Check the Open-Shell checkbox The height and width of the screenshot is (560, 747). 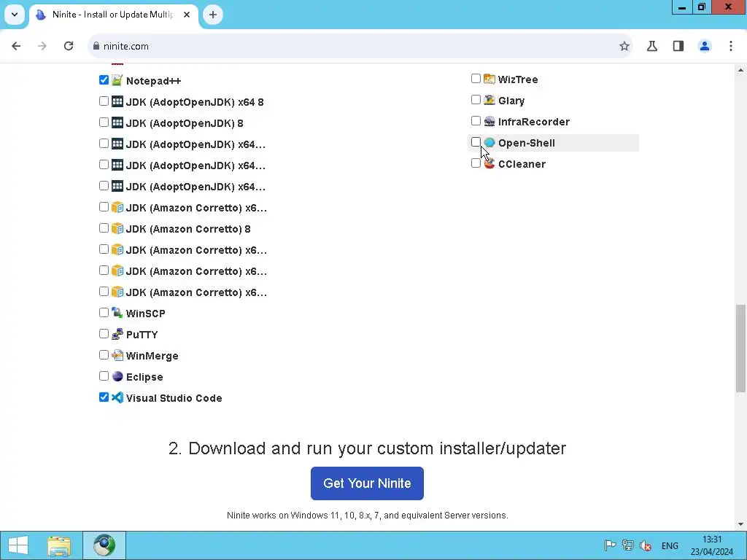[476, 142]
